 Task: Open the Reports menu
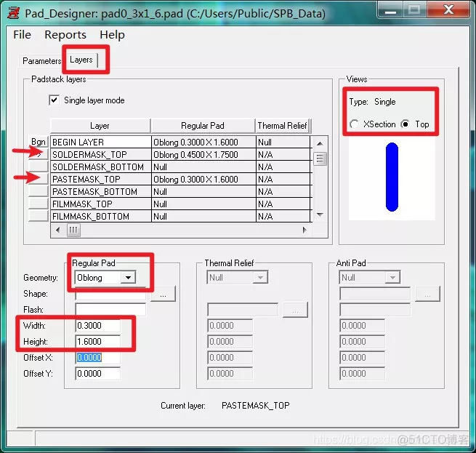click(65, 35)
